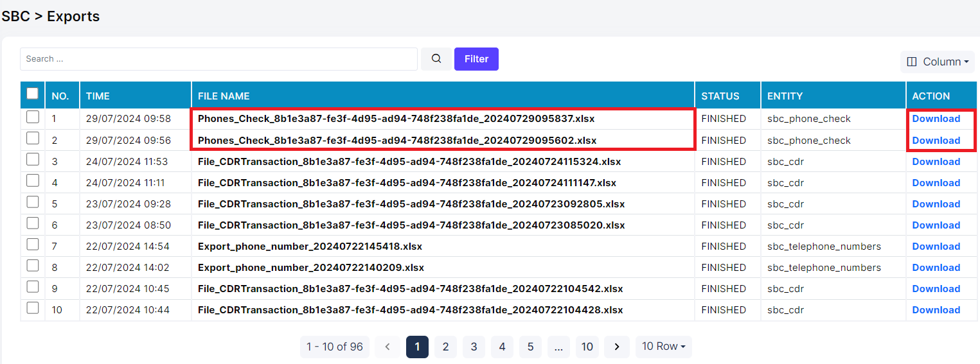This screenshot has width=980, height=364.
Task: Download Export_phone_number_20240722145418.xlsx
Action: click(x=936, y=246)
